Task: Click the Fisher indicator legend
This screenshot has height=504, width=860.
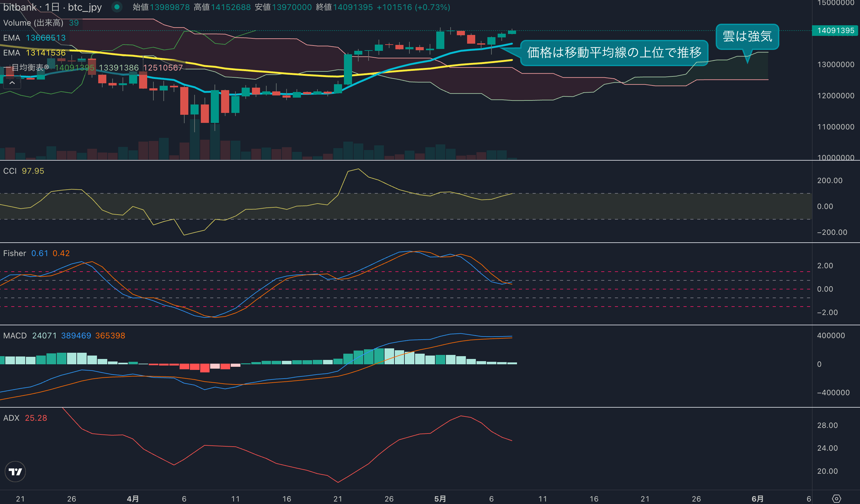Action: (14, 253)
